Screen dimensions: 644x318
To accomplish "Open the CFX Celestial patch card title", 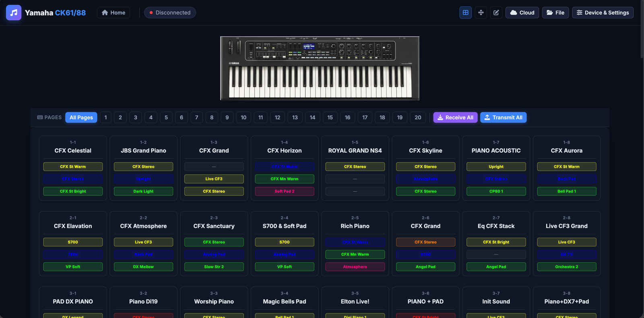I will pos(73,150).
